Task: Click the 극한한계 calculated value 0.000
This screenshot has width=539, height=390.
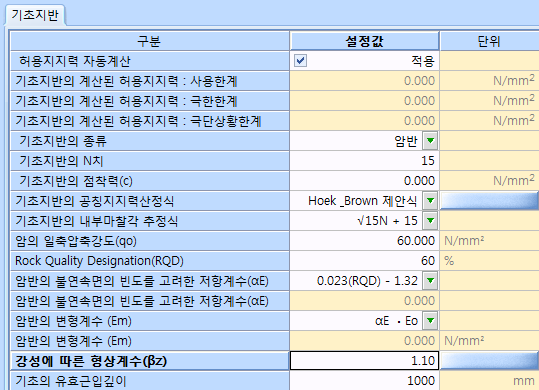Action: coord(419,101)
